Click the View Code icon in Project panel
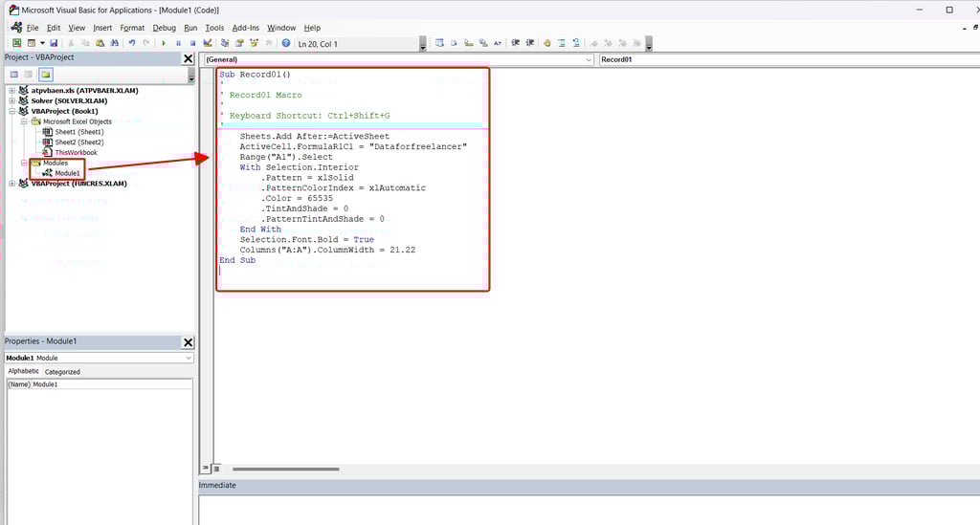980x525 pixels. (x=13, y=74)
